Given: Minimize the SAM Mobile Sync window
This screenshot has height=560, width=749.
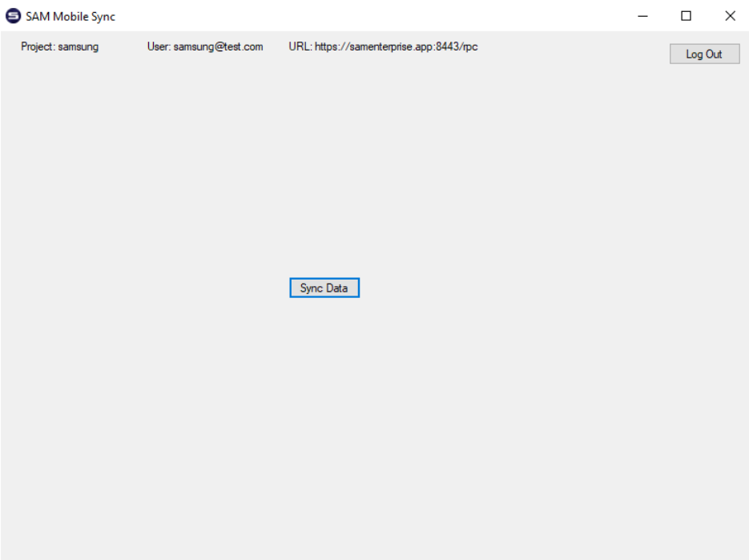Looking at the screenshot, I should [x=643, y=16].
